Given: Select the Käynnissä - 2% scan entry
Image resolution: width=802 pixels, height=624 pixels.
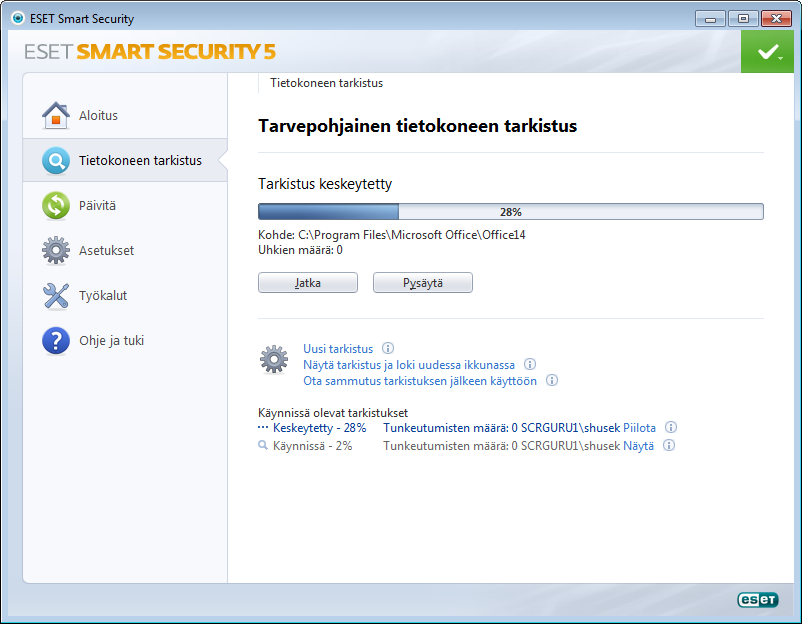Looking at the screenshot, I should [x=313, y=446].
